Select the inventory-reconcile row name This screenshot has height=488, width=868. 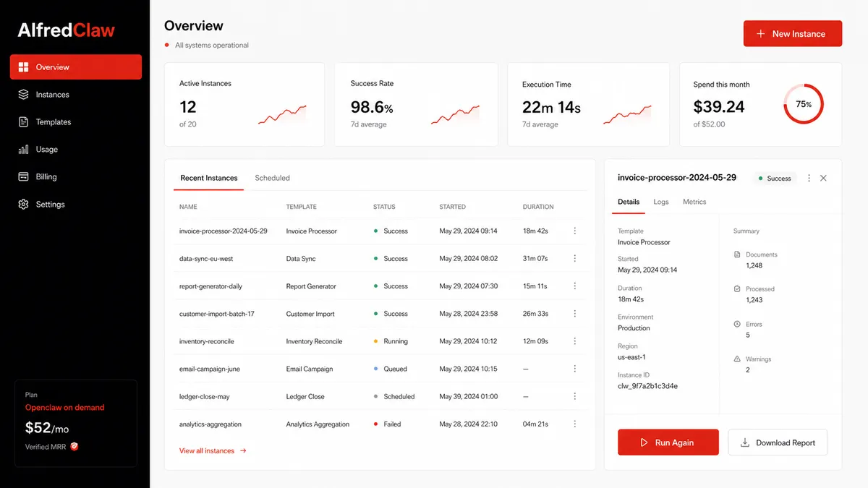[207, 341]
